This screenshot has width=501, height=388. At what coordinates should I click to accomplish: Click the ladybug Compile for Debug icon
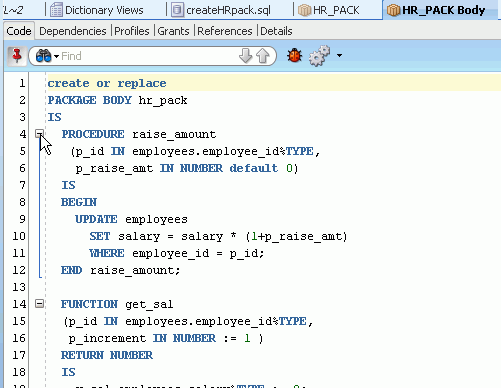(x=294, y=55)
